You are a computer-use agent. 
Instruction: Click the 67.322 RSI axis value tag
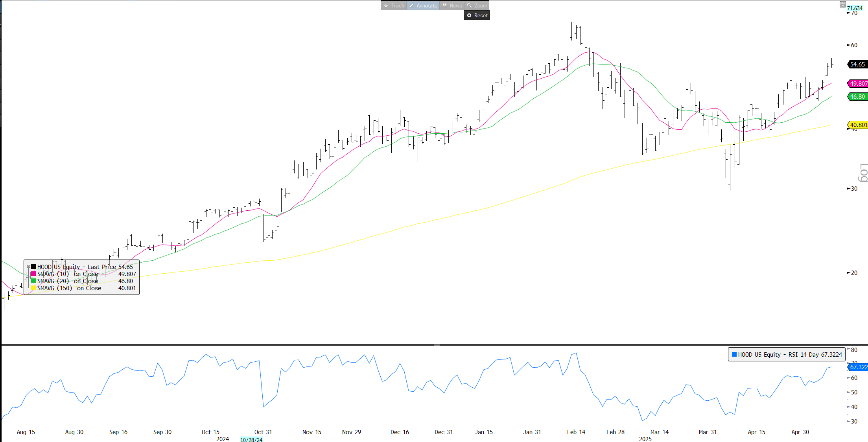[858, 367]
